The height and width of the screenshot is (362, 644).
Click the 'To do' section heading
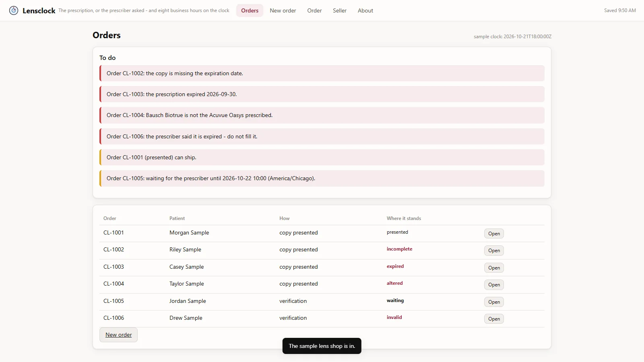(x=107, y=58)
